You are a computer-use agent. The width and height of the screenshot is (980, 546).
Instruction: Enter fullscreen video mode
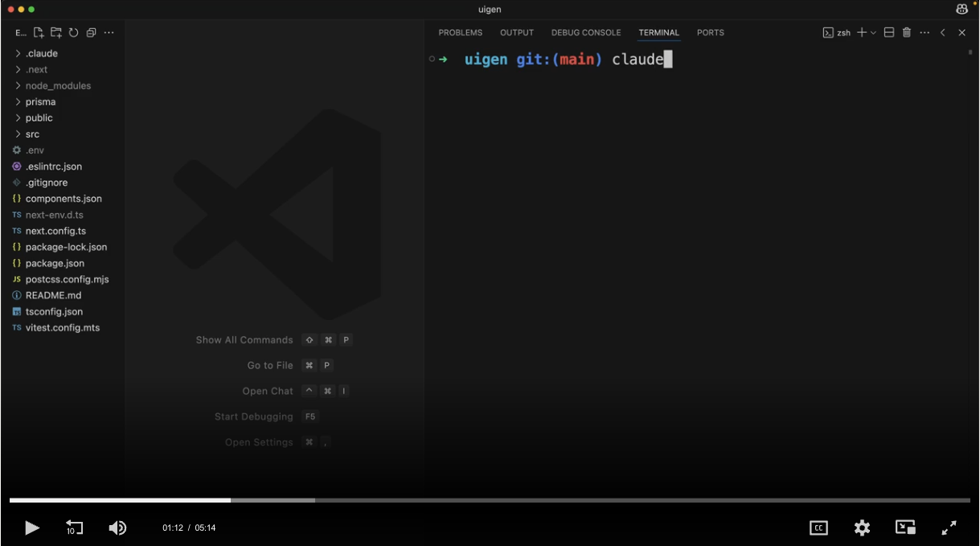click(949, 528)
